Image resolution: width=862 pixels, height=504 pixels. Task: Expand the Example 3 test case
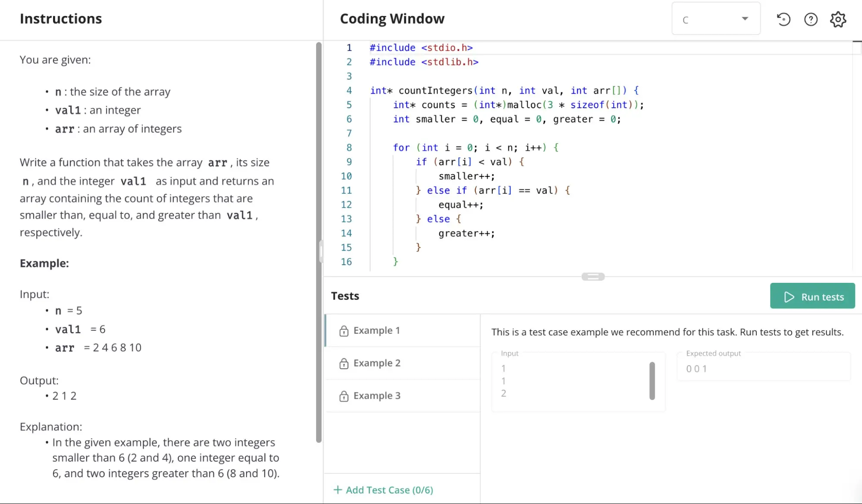(377, 395)
